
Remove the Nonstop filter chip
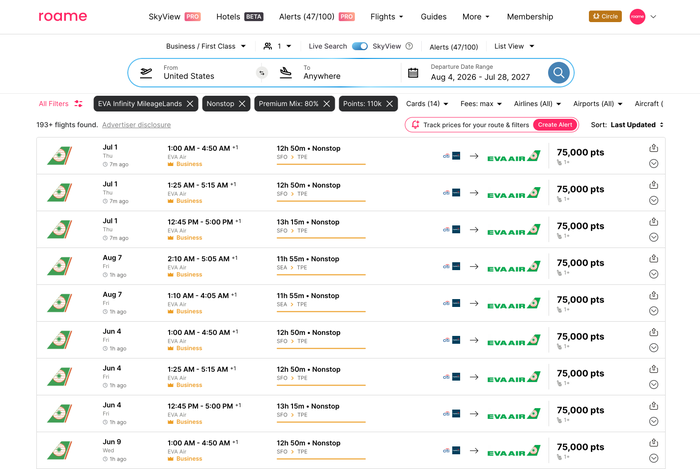click(x=242, y=104)
